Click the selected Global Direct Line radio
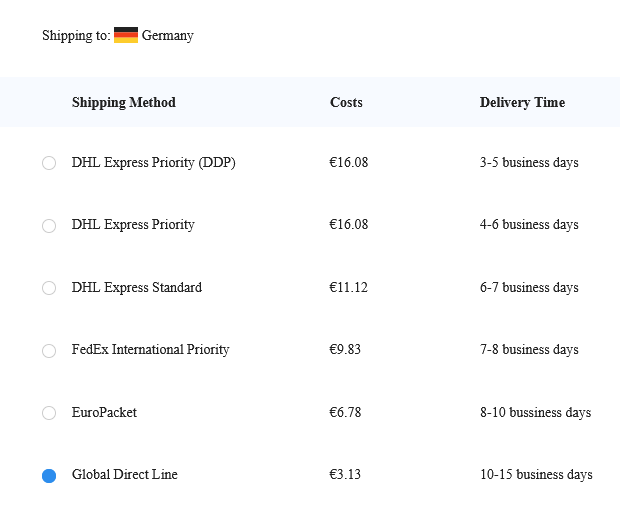 pyautogui.click(x=49, y=476)
